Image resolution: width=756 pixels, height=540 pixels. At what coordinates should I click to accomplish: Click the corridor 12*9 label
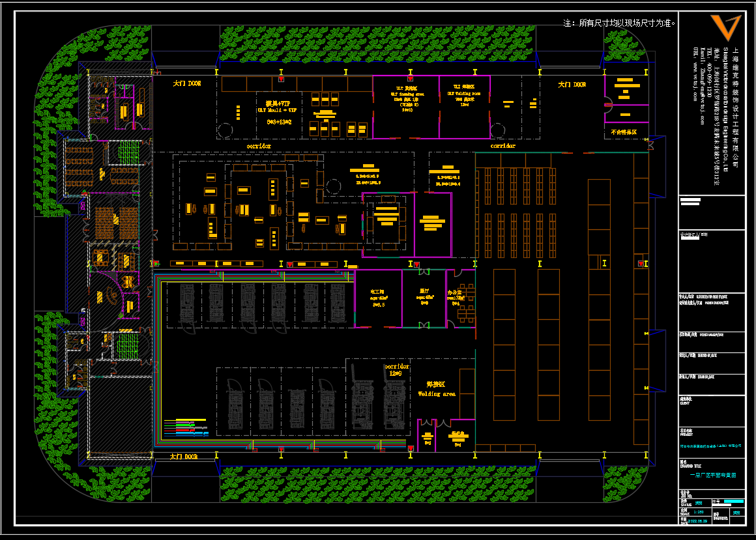[x=397, y=370]
